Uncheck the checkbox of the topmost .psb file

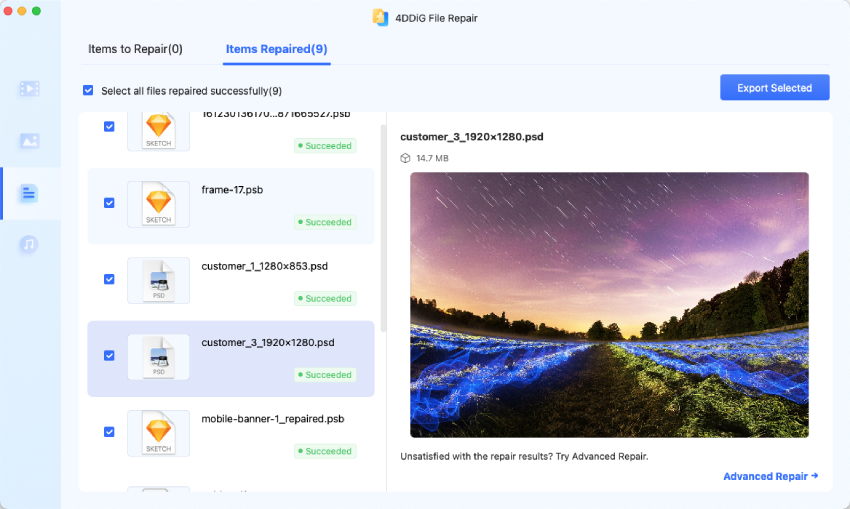pos(109,126)
